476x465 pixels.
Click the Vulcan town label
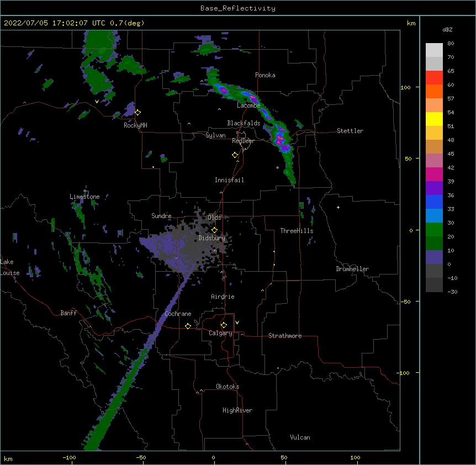click(x=300, y=437)
